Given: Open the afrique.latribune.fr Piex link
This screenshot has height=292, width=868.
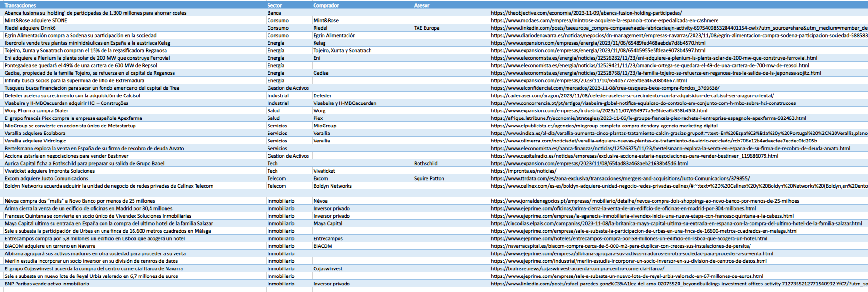Looking at the screenshot, I should click(648, 118).
